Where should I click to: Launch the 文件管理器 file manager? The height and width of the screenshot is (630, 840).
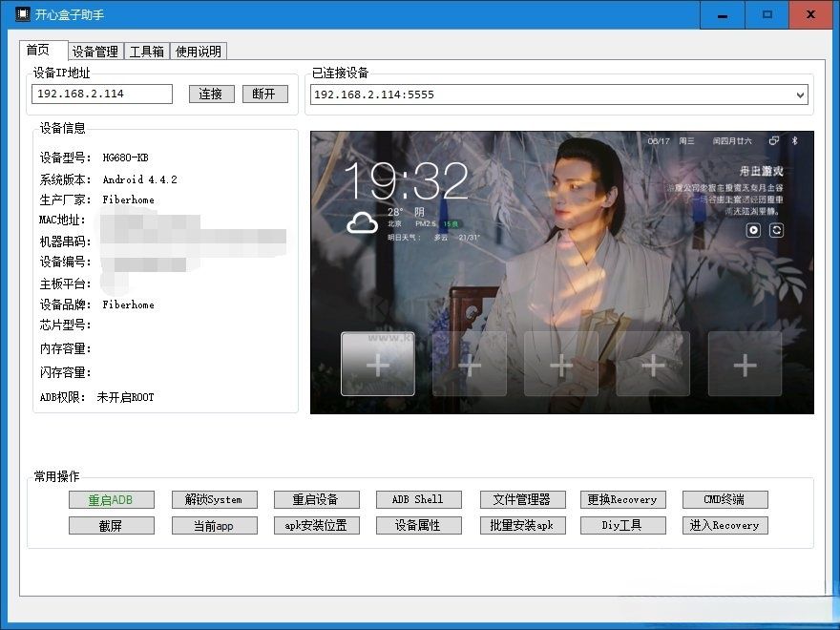coord(521,499)
